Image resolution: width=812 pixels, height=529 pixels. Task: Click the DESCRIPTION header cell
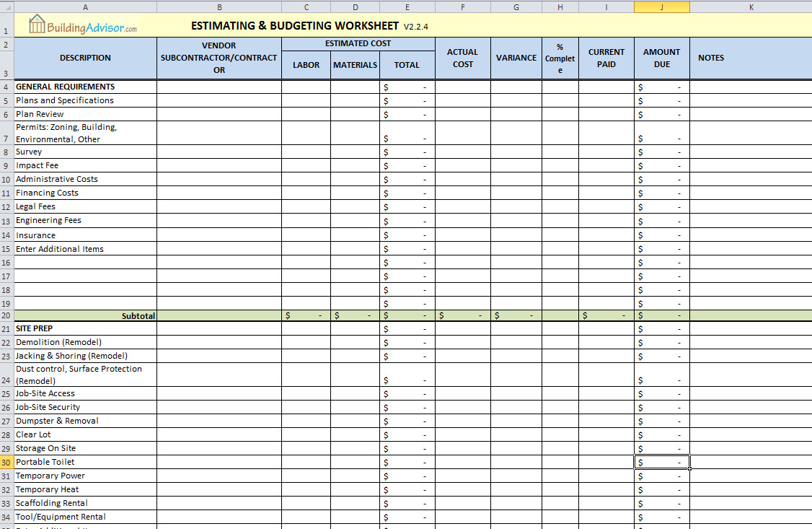pyautogui.click(x=85, y=58)
